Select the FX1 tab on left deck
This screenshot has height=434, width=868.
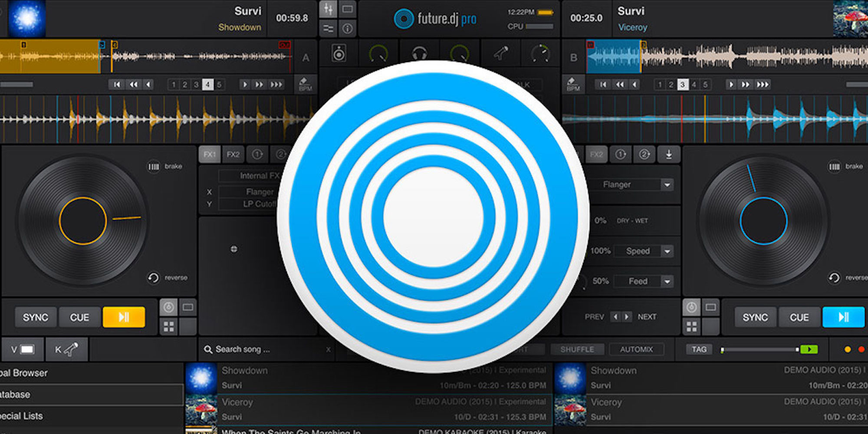210,155
